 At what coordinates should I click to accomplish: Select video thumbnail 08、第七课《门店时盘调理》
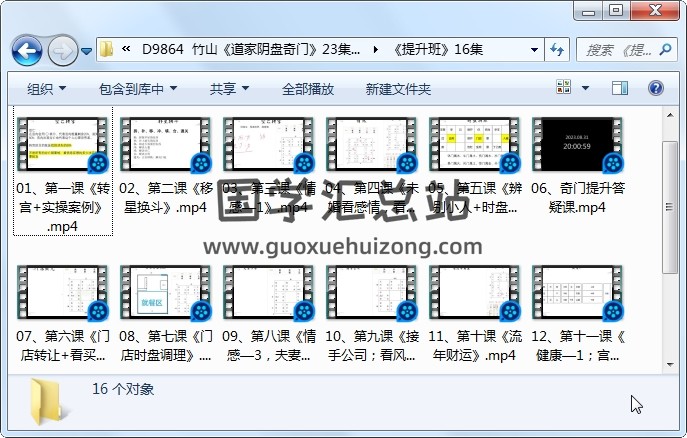coord(165,292)
